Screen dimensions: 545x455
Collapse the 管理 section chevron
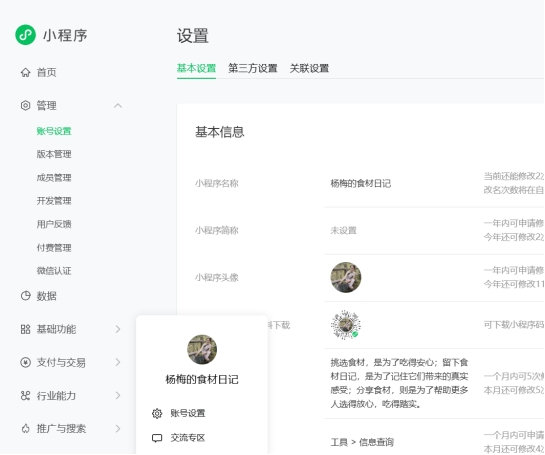pyautogui.click(x=118, y=105)
